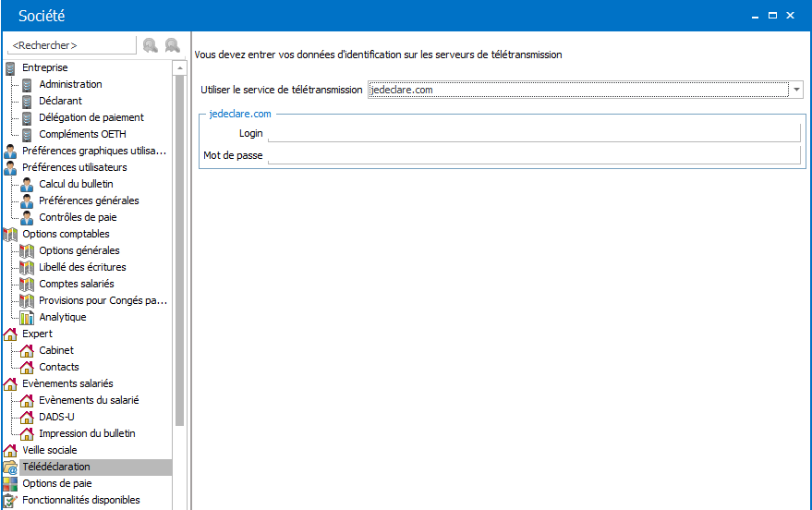Screen dimensions: 812x510
Task: Open Comptes salariés item
Action: [x=77, y=284]
